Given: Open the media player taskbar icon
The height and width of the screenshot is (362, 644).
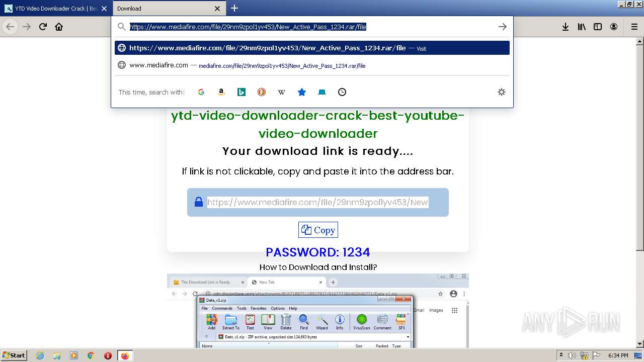Looking at the screenshot, I should pos(74,355).
